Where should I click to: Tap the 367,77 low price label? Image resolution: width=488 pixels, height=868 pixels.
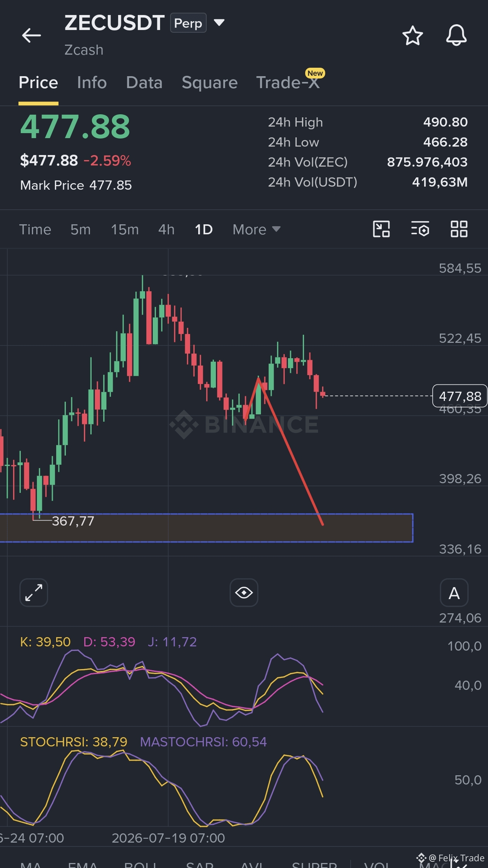(73, 521)
